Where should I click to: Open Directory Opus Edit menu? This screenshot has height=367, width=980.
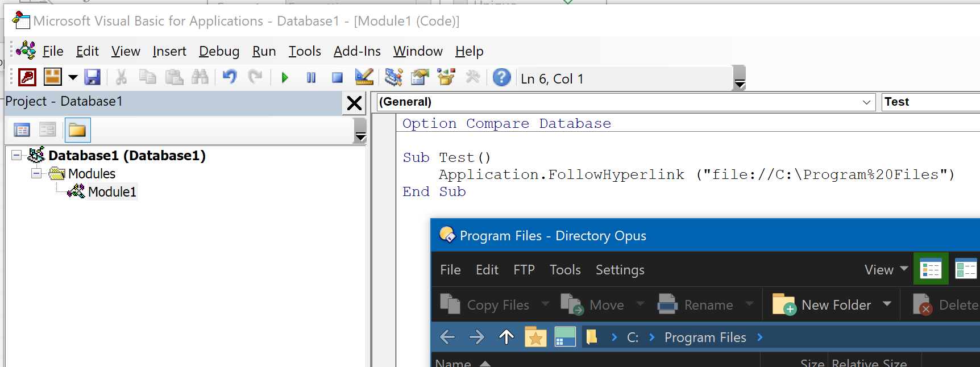point(487,270)
